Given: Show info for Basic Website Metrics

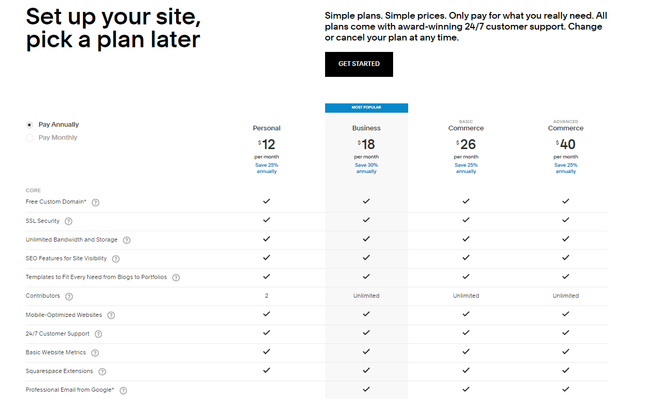Looking at the screenshot, I should (95, 353).
